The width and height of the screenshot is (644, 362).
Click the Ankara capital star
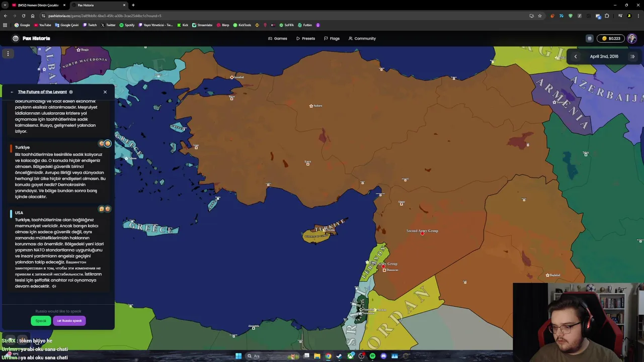point(311,106)
